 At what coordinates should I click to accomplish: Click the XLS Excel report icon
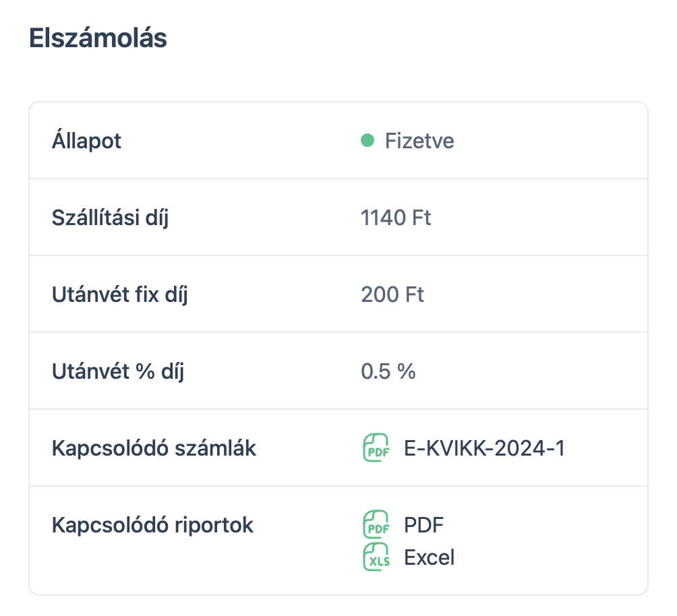[376, 557]
